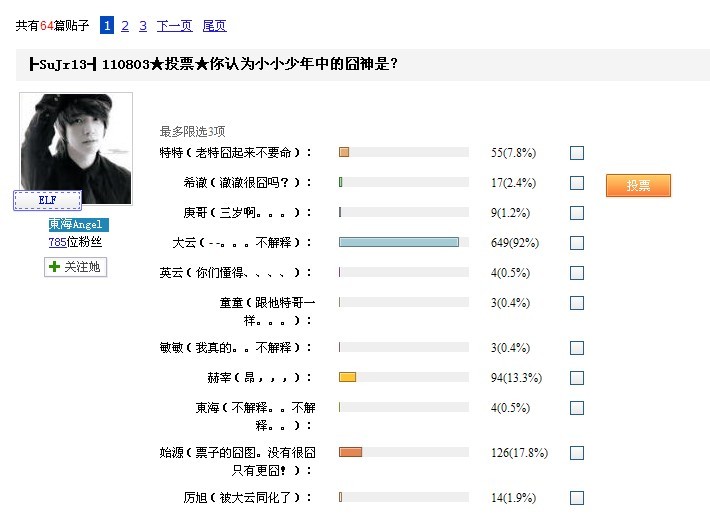
Task: Go to page 2 of posts
Action: coord(125,26)
